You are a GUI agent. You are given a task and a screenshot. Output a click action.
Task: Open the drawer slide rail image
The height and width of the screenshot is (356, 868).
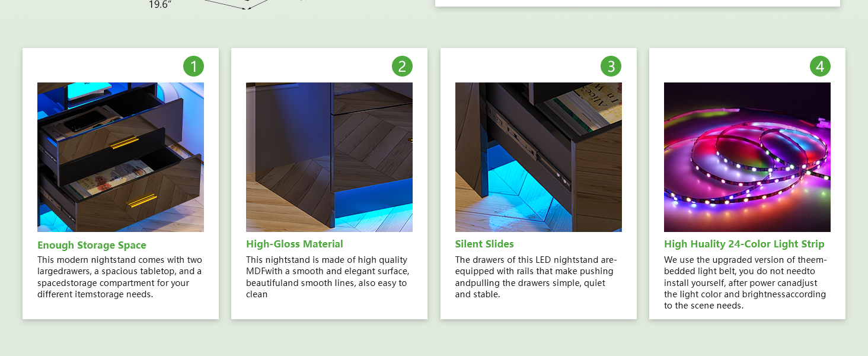pos(538,157)
